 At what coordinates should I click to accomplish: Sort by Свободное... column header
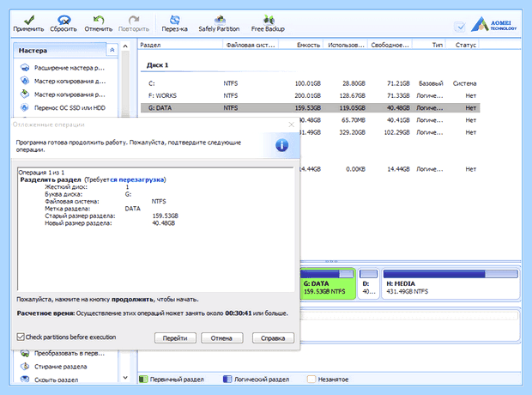390,45
